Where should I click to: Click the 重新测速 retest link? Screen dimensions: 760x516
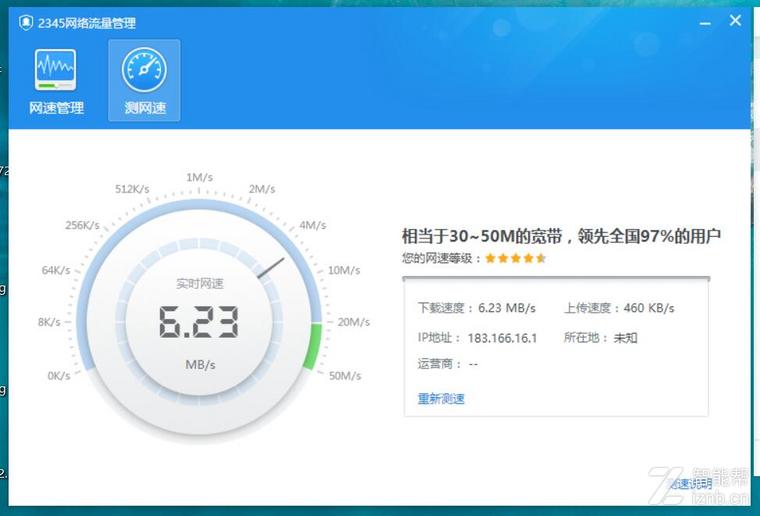coord(441,399)
